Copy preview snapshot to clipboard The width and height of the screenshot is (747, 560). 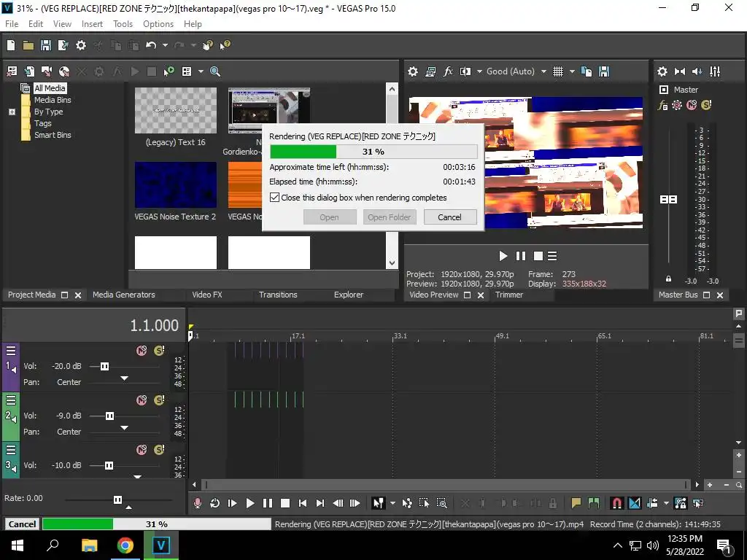tap(587, 71)
